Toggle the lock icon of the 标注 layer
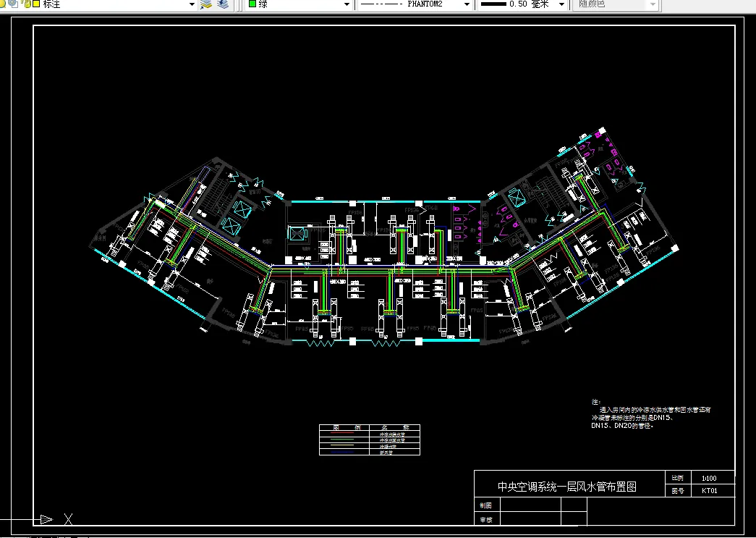The image size is (756, 538). 25,4
